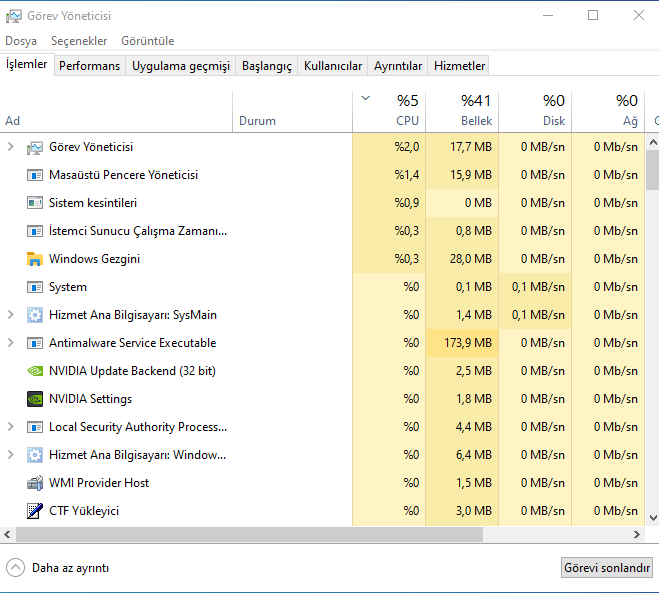This screenshot has height=593, width=659.
Task: Click the Daha az ayrıntı label
Action: pyautogui.click(x=71, y=568)
